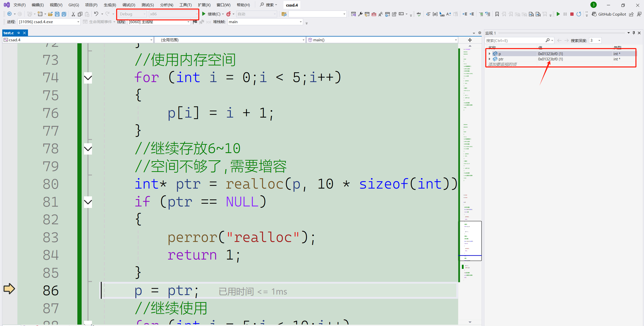Pin the Watch 1 window
Screen dimensions: 644x326
click(x=633, y=33)
